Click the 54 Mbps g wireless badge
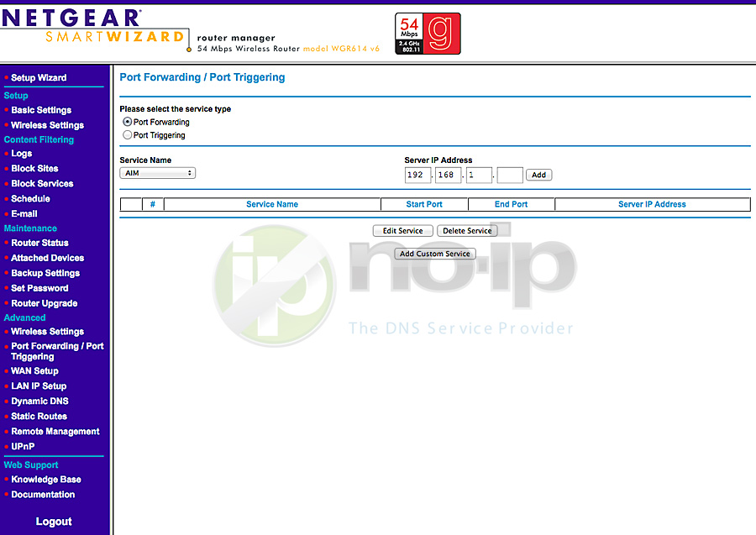 click(428, 34)
